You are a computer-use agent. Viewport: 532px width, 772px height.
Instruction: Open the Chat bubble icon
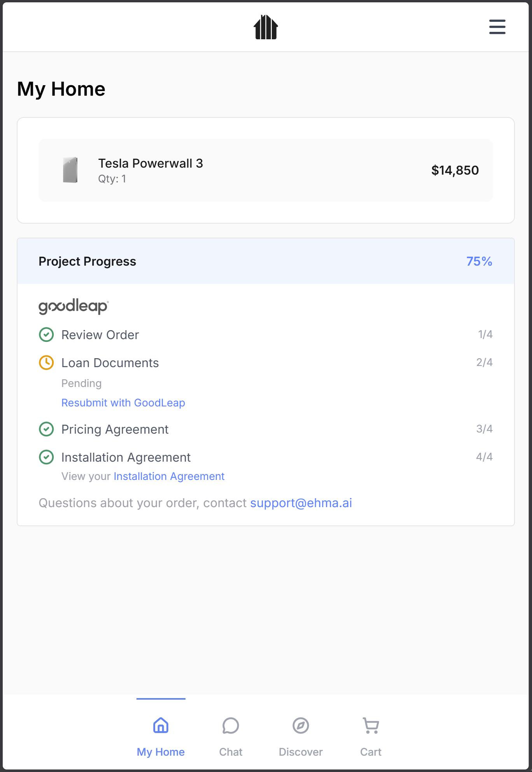[x=231, y=725]
